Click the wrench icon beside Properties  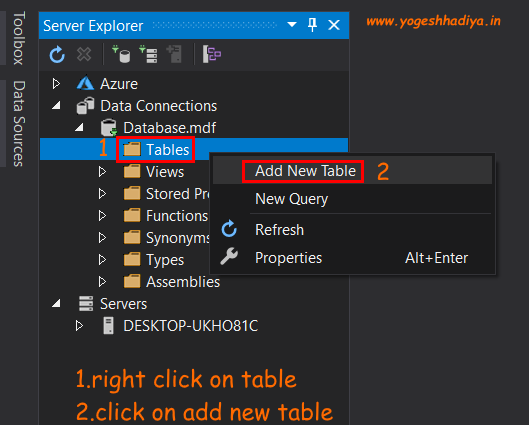coord(229,256)
